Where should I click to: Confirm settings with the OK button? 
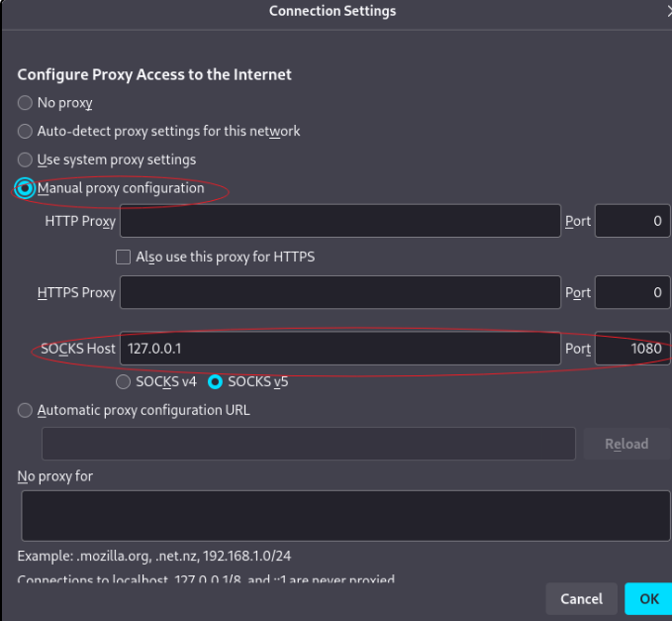[x=648, y=598]
